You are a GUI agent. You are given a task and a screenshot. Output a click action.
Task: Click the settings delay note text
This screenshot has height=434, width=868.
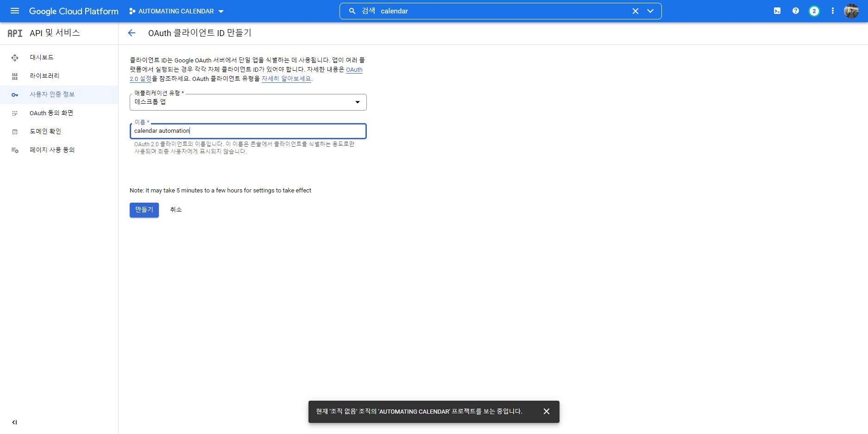(220, 191)
